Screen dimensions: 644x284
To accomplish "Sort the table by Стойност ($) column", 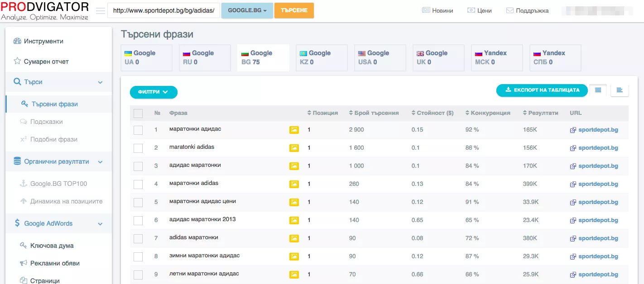I will [433, 113].
